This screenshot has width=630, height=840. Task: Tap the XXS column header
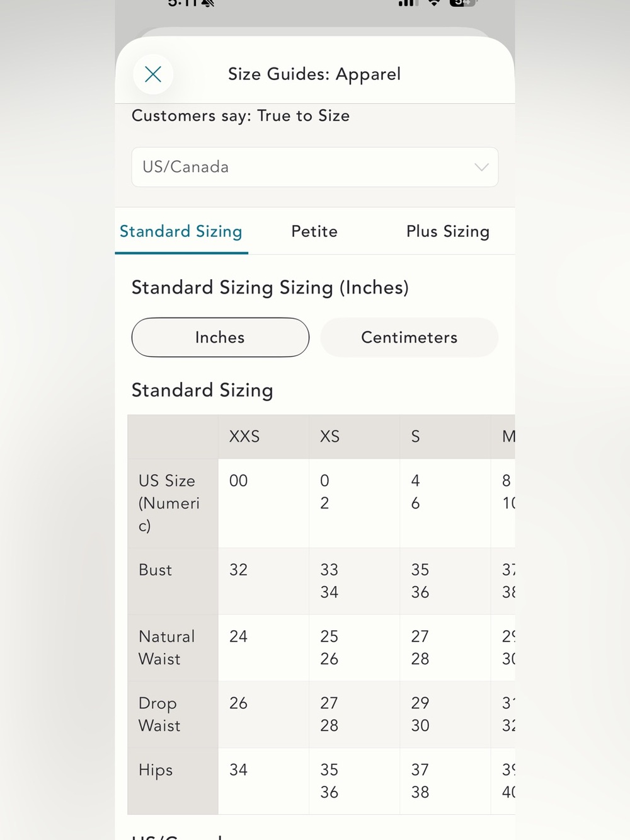263,436
